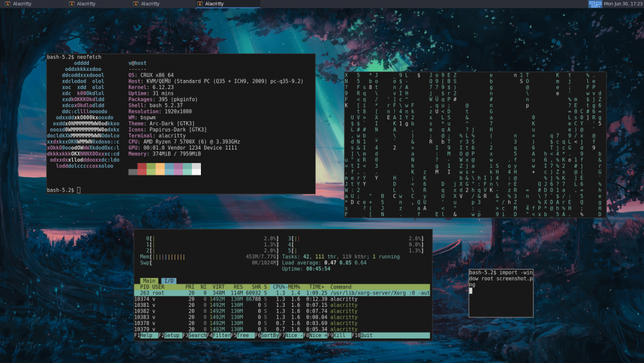Click the Theme: Arc-Dark [GTK3] line
This screenshot has width=644, height=363.
pyautogui.click(x=162, y=123)
